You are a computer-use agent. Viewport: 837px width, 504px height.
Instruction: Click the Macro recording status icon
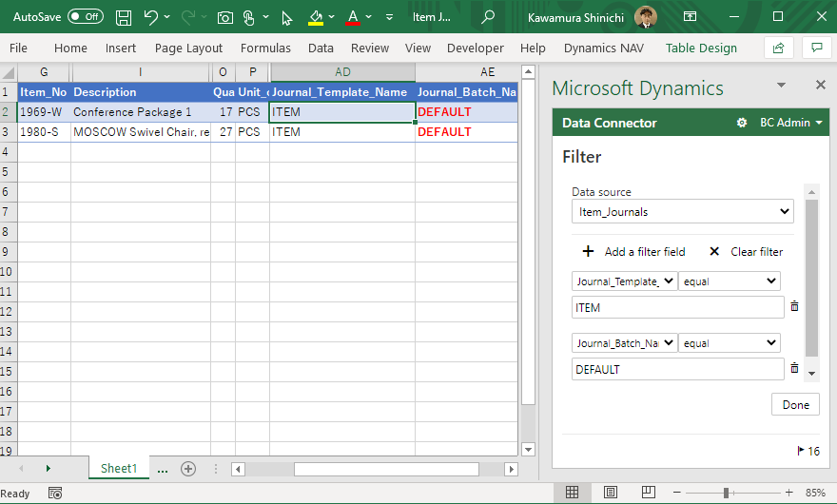(55, 494)
